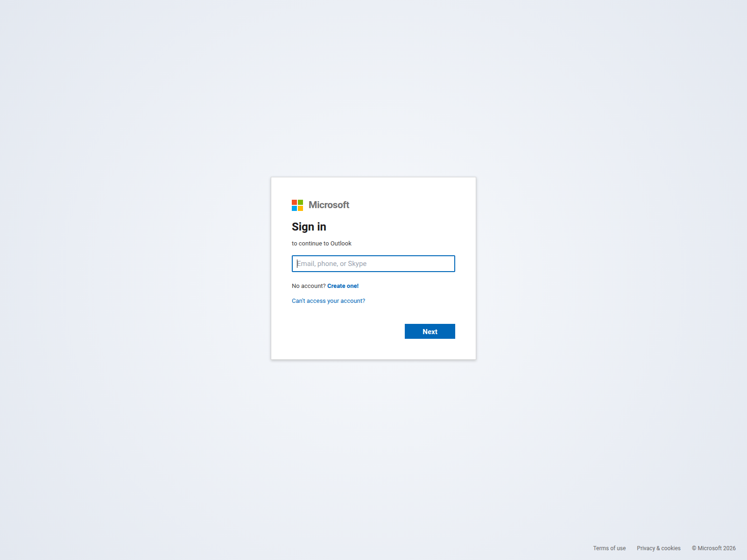Focus the Email, phone, or Skype field
Screen dimensions: 747x560
coord(373,264)
